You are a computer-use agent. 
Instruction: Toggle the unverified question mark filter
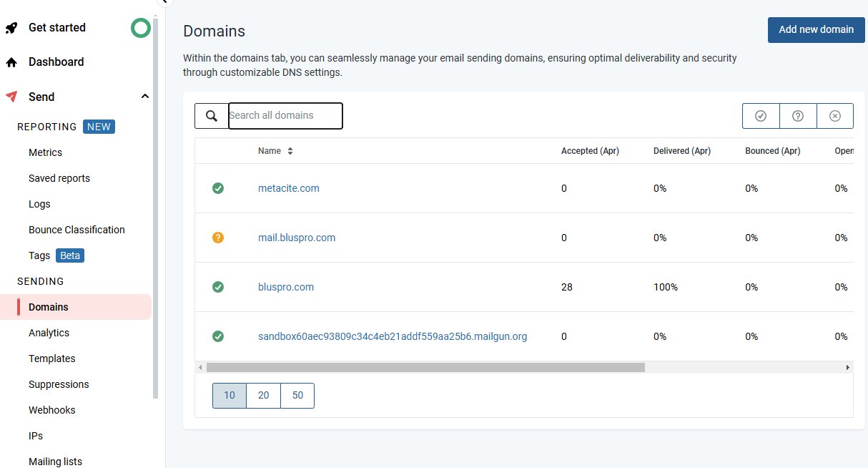798,116
